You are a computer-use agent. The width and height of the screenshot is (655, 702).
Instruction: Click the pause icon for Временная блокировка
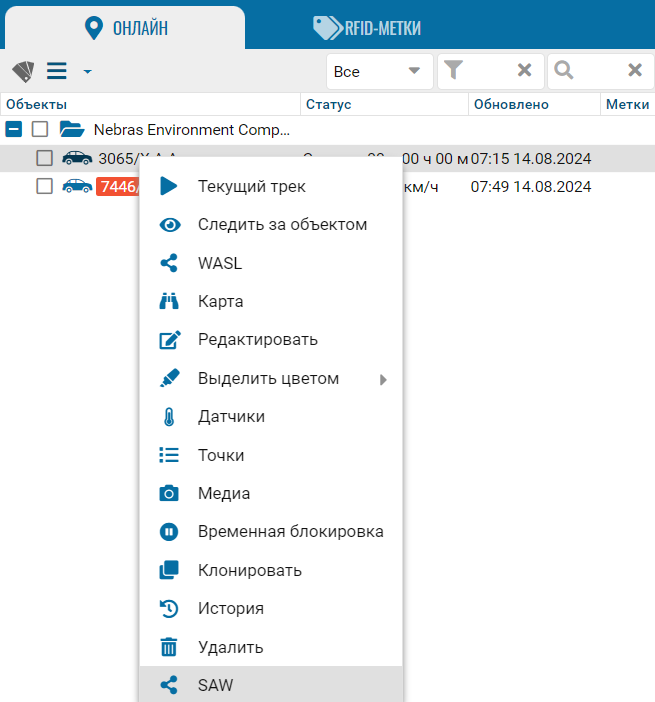click(x=169, y=531)
